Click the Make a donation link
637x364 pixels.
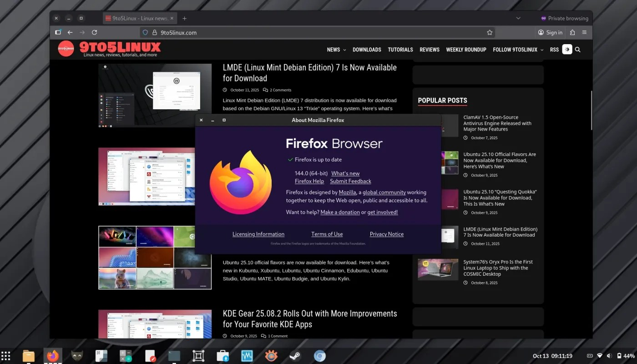point(340,212)
